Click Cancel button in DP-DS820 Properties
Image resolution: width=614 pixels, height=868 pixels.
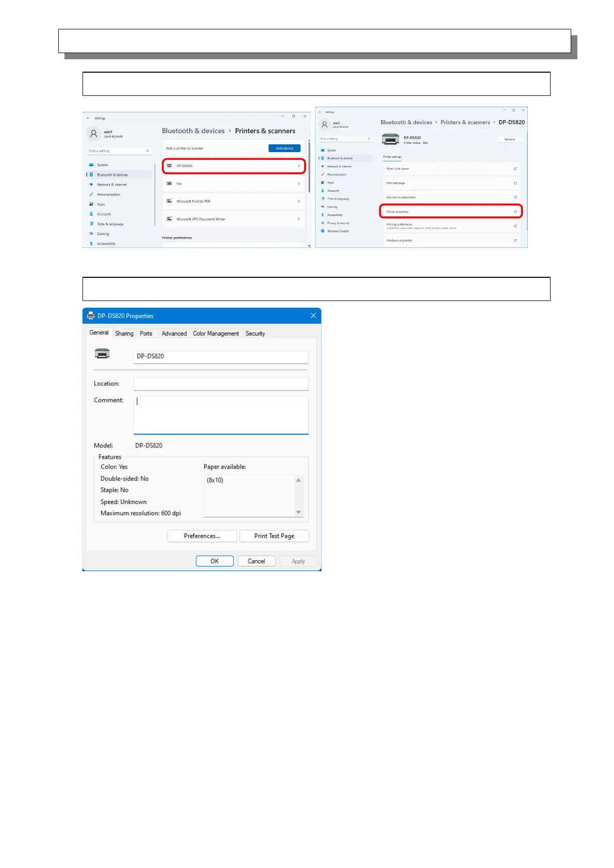pyautogui.click(x=256, y=561)
